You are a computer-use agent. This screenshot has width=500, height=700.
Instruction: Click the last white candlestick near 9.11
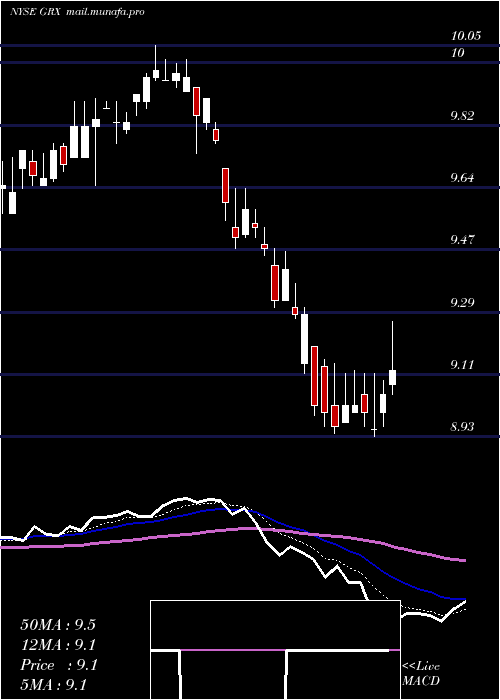392,377
